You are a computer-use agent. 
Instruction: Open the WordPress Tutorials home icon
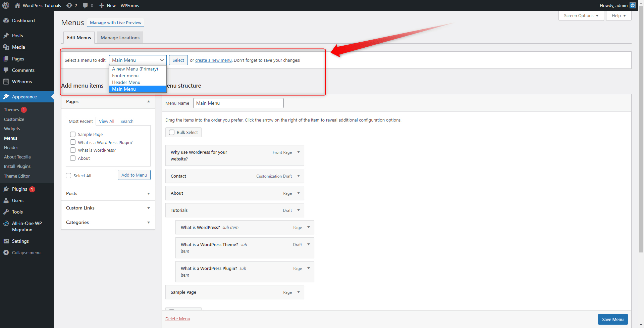click(17, 5)
